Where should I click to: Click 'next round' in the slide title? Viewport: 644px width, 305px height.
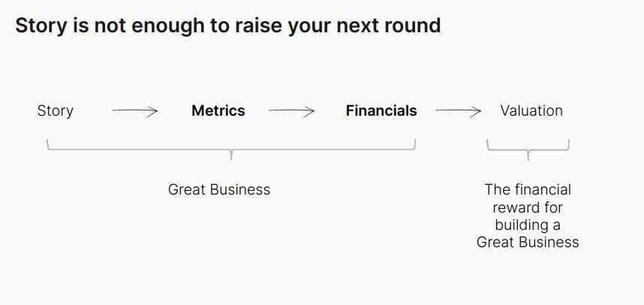[x=388, y=26]
